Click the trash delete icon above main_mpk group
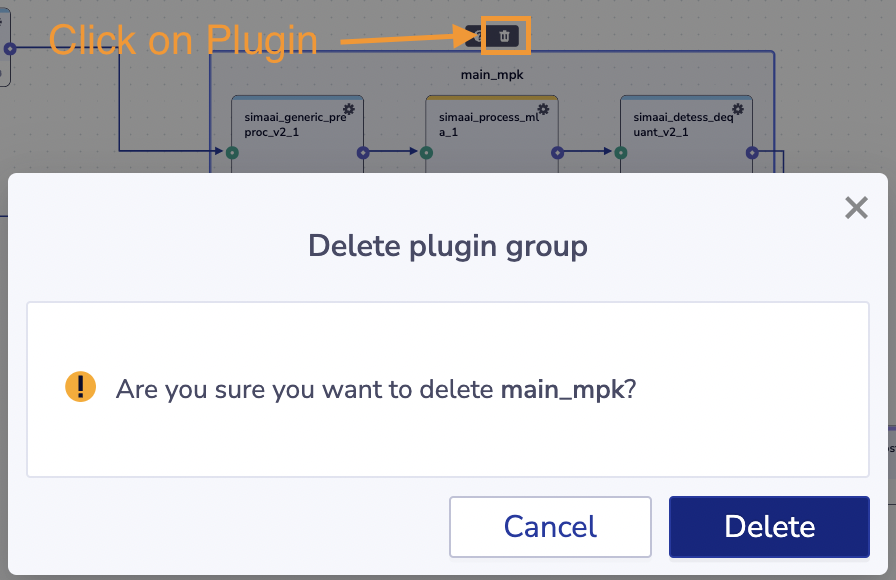The height and width of the screenshot is (580, 896). tap(503, 36)
